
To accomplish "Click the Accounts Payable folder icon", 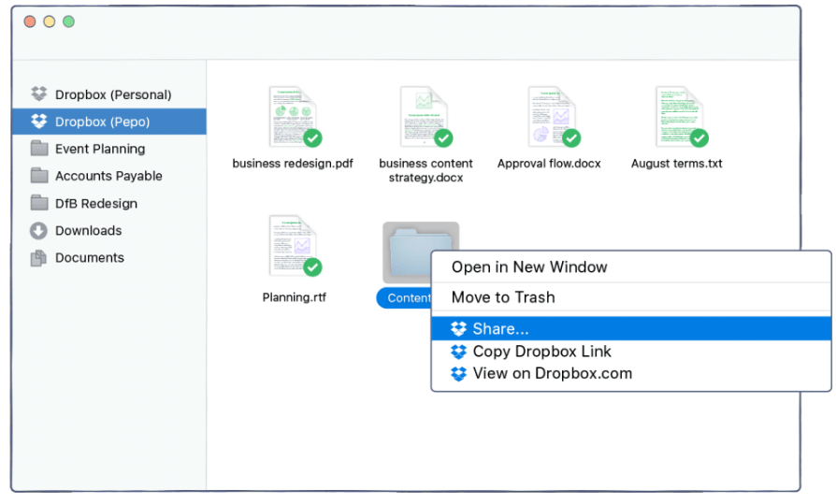I will click(39, 176).
